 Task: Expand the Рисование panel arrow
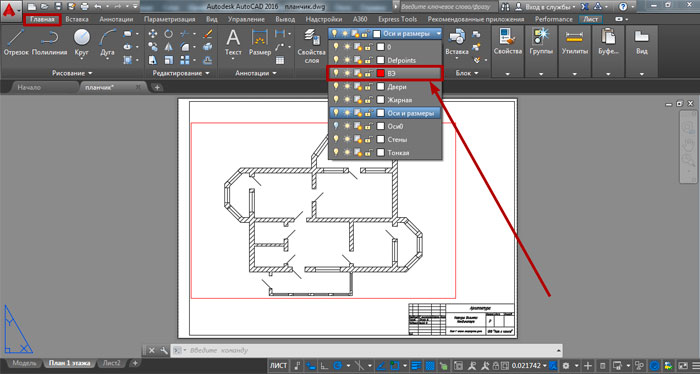pyautogui.click(x=90, y=73)
